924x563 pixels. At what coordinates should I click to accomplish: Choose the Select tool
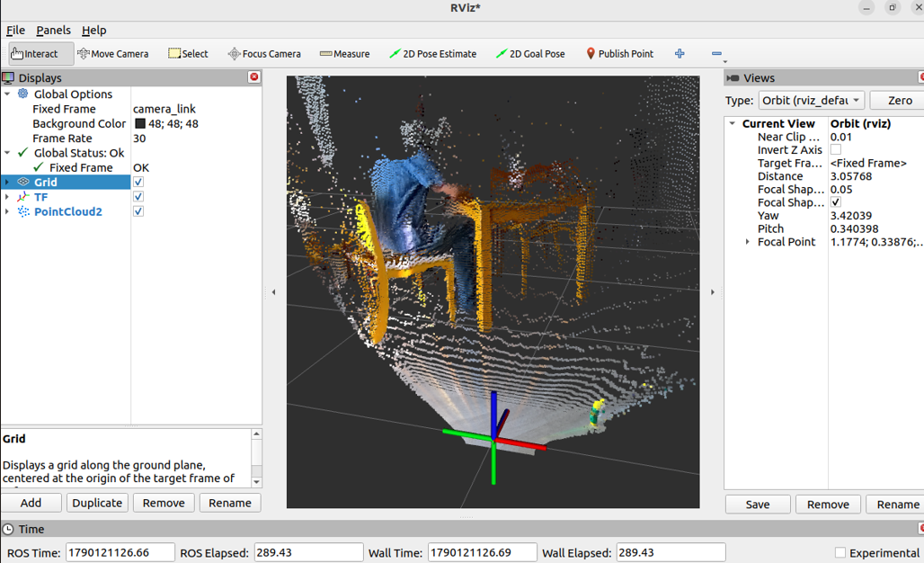click(x=188, y=54)
